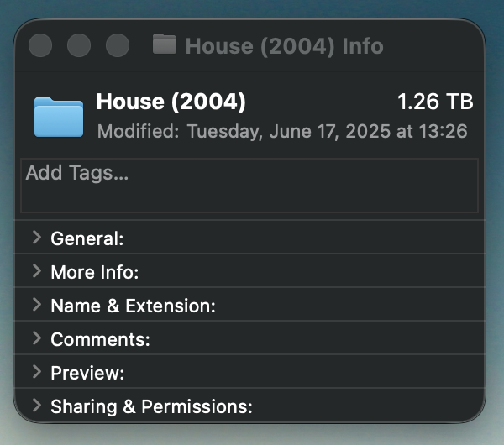Expand the General section chevron

pos(37,238)
